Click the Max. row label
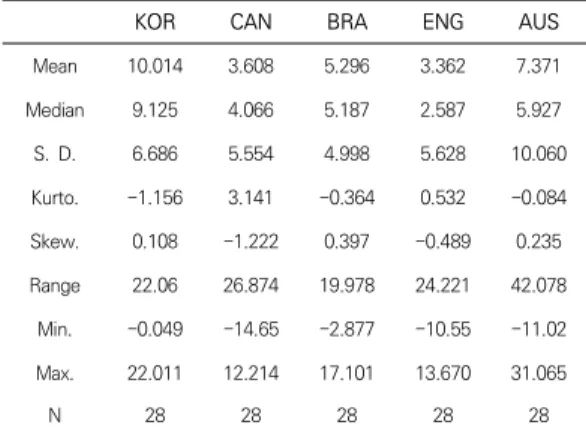Viewport: 586px width, 431px height. pos(55,373)
